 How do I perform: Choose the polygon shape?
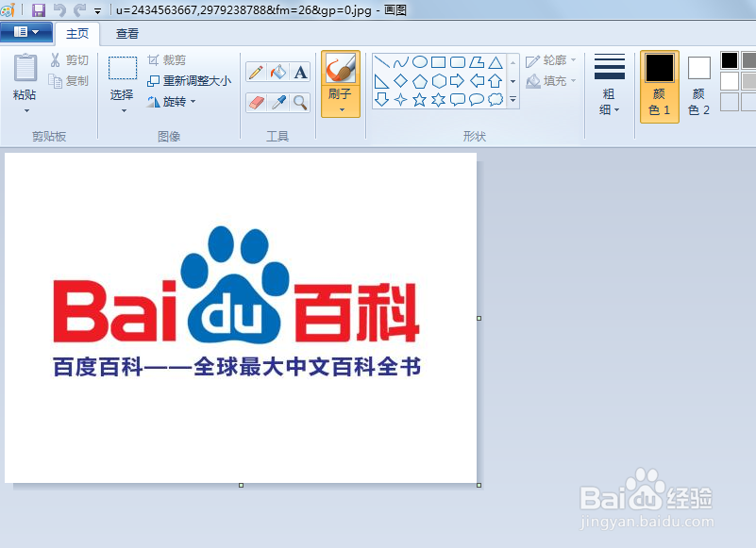click(477, 62)
